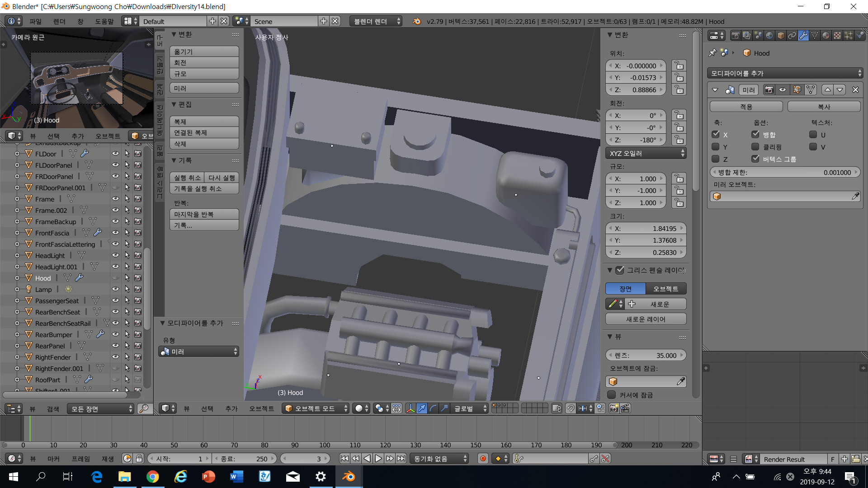
Task: Toggle snap magnet in 3D view header
Action: tap(571, 408)
